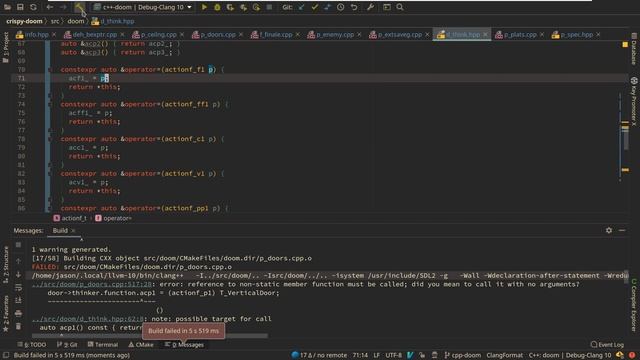Image resolution: width=640 pixels, height=360 pixels.
Task: Stop the build in the Messages panel
Action: pos(18,245)
